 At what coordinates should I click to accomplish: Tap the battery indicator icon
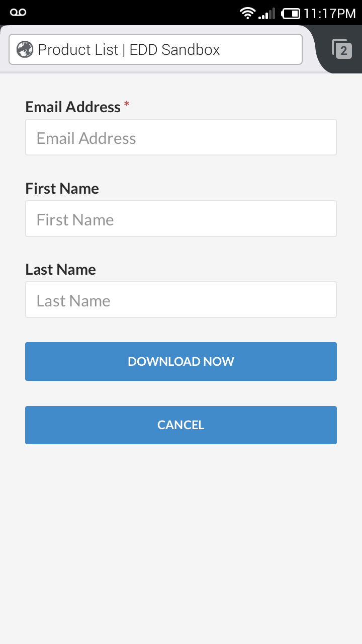[291, 14]
